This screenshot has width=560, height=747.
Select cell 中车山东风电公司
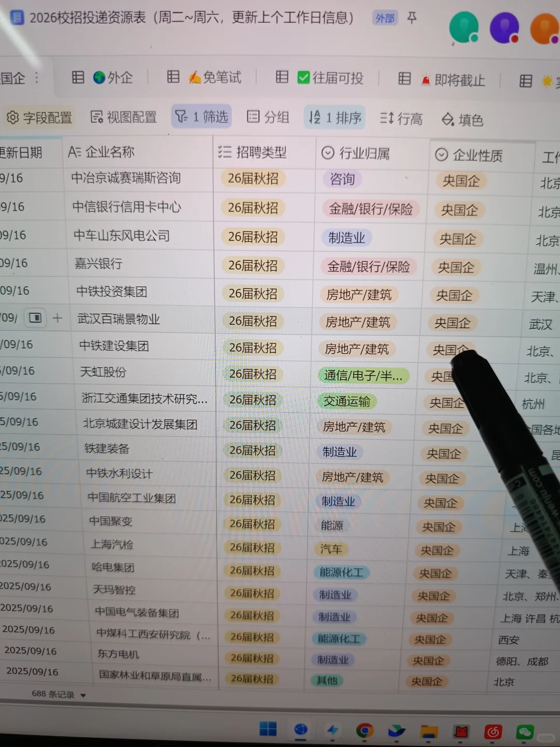(x=122, y=236)
